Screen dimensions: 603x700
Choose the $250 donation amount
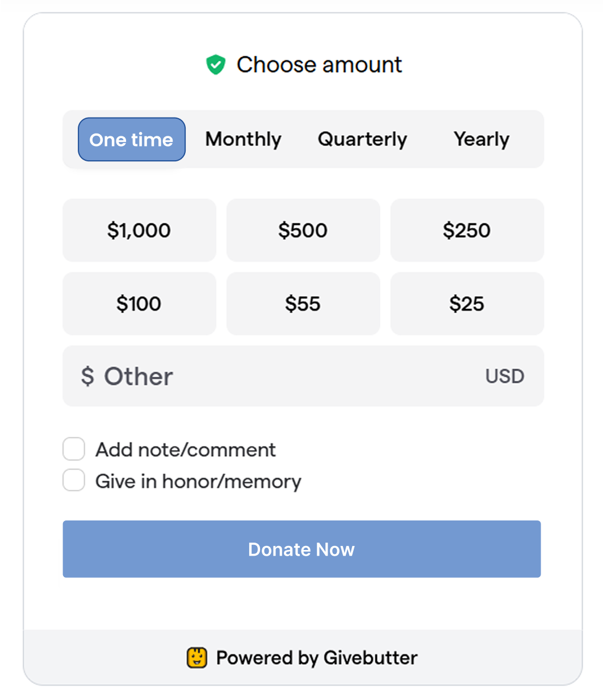467,230
